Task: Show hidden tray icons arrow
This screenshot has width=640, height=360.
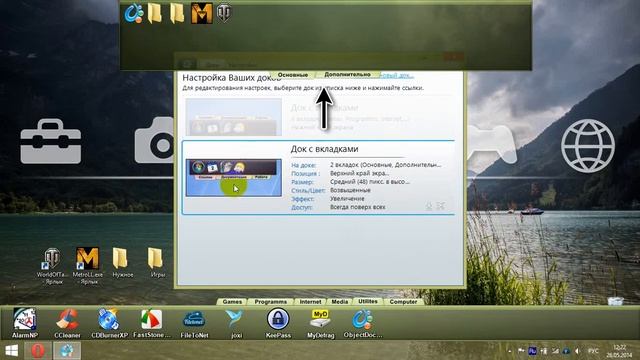Action: [509, 351]
